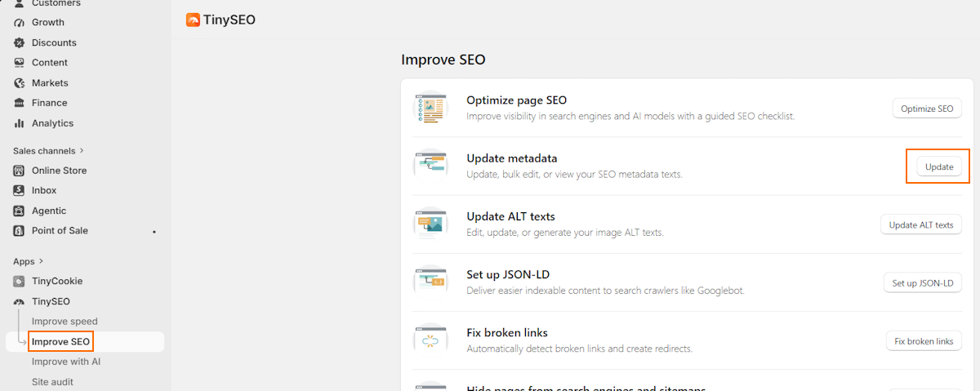Screen dimensions: 980x391
Task: Click the Set up JSON-LD button
Action: tap(923, 283)
